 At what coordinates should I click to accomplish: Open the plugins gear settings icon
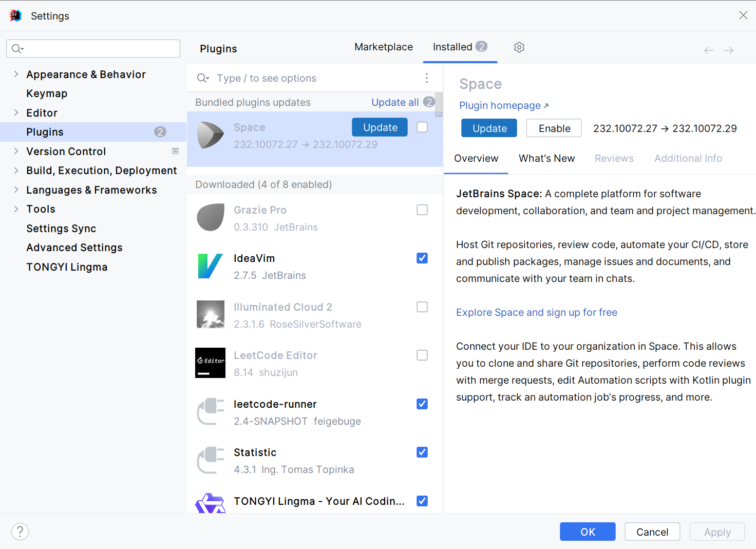pyautogui.click(x=519, y=47)
